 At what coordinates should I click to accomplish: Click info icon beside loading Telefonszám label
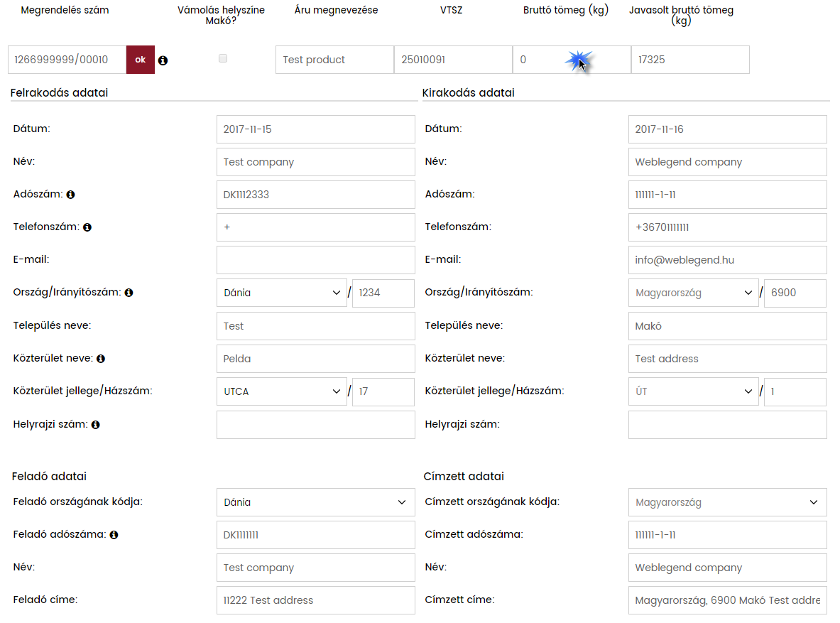coord(87,227)
